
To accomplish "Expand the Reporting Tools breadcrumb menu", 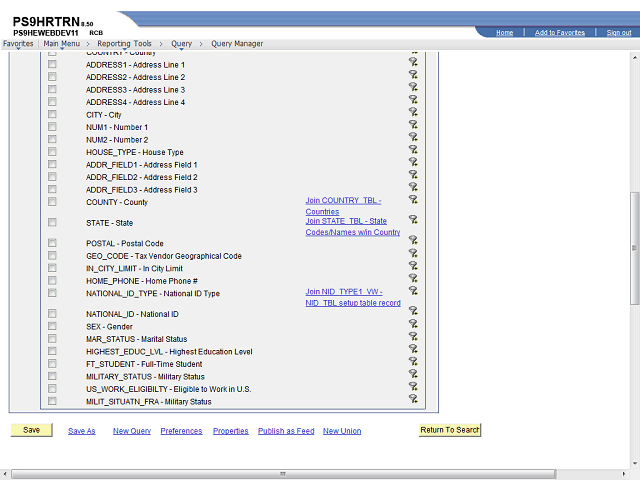I will (124, 44).
